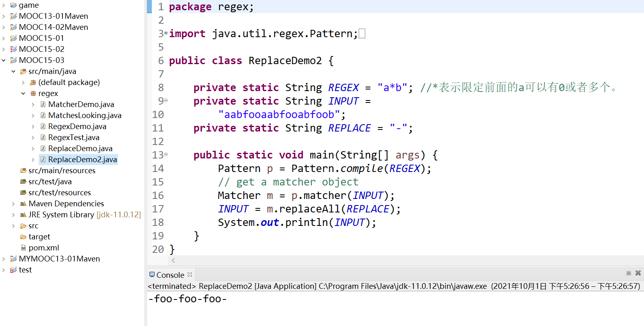Click the replaceAll method call on line 17
The width and height of the screenshot is (644, 326).
point(310,209)
